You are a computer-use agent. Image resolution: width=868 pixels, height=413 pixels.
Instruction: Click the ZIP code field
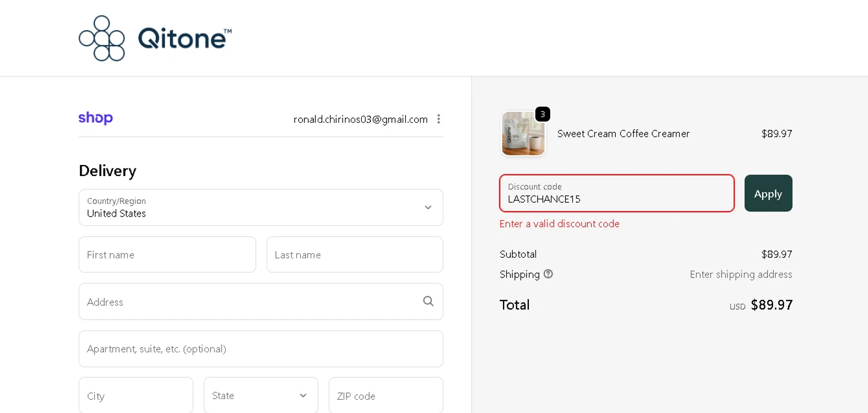point(386,396)
